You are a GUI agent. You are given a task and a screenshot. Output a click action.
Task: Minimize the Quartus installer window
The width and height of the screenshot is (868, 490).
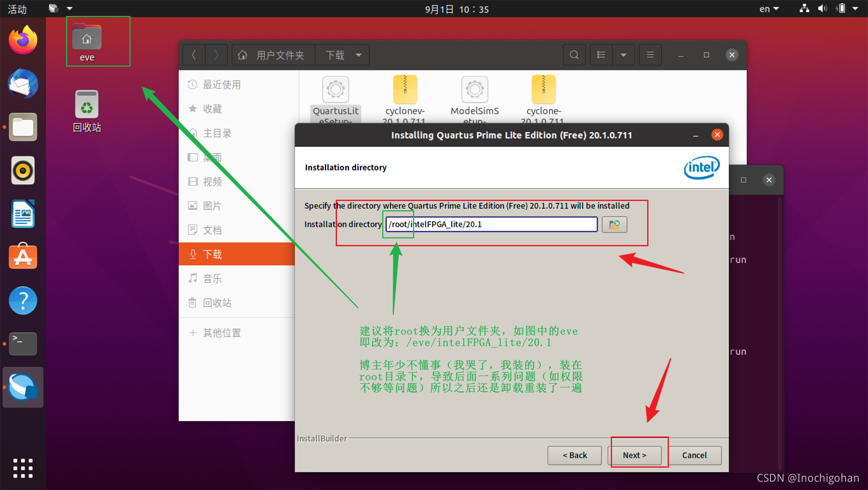pos(696,135)
